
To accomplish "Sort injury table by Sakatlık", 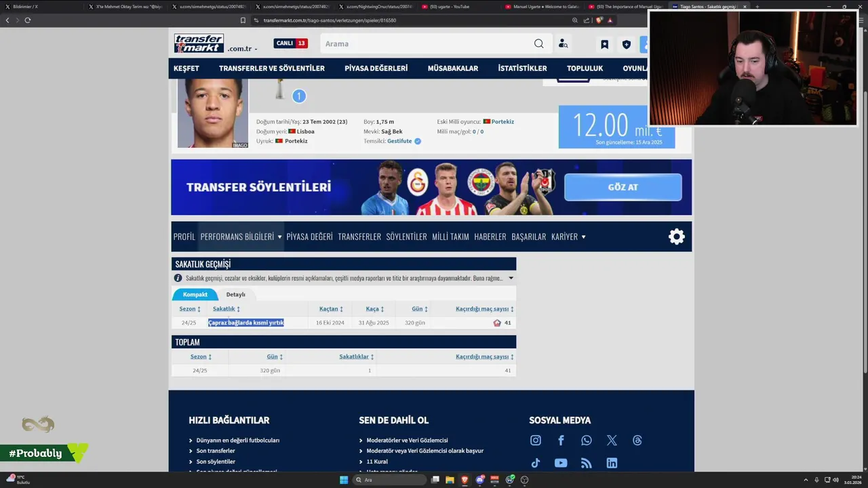I will [x=226, y=309].
